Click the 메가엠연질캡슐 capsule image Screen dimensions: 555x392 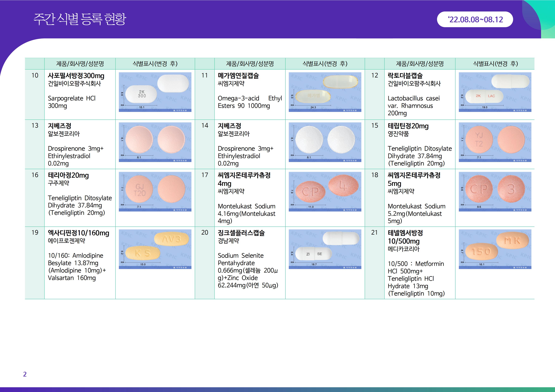pos(325,92)
